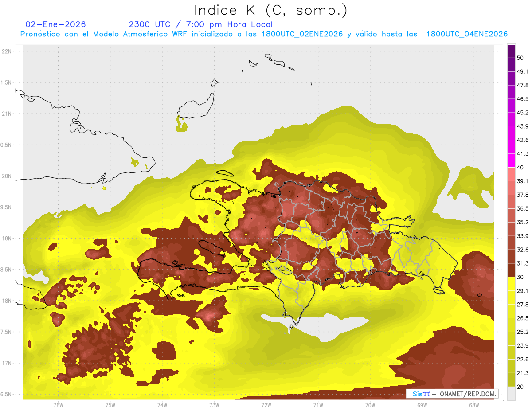
Task: Select the '20N' latitude axis label
Action: click(7, 176)
